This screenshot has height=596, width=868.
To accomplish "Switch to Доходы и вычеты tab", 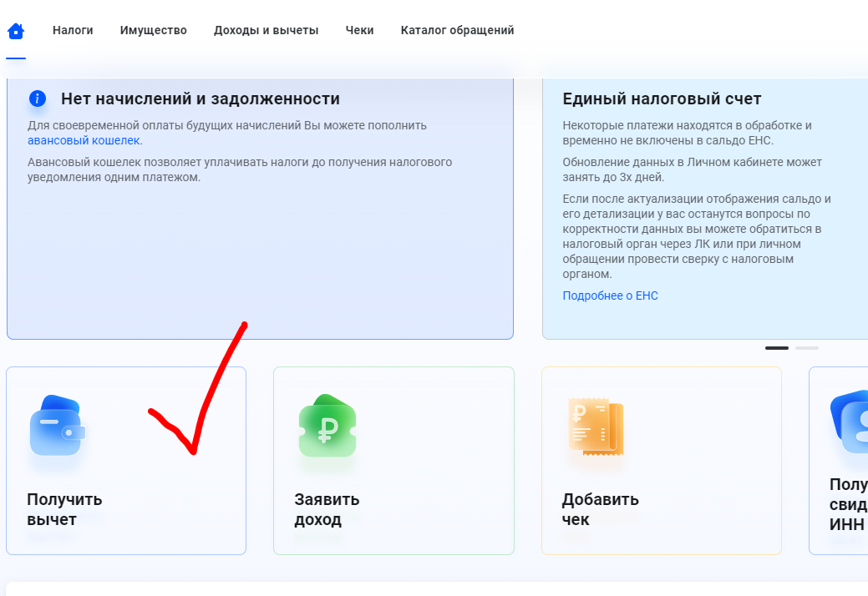I will [x=266, y=30].
